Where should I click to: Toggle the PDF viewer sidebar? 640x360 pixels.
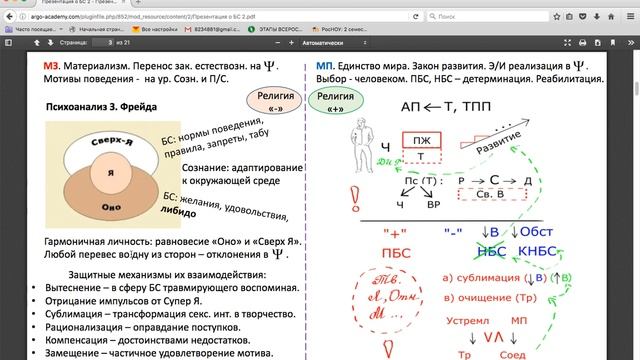[x=8, y=42]
